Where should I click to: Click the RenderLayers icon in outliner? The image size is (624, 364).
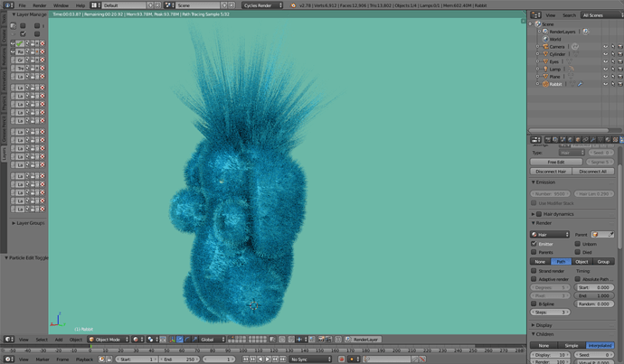coord(545,32)
